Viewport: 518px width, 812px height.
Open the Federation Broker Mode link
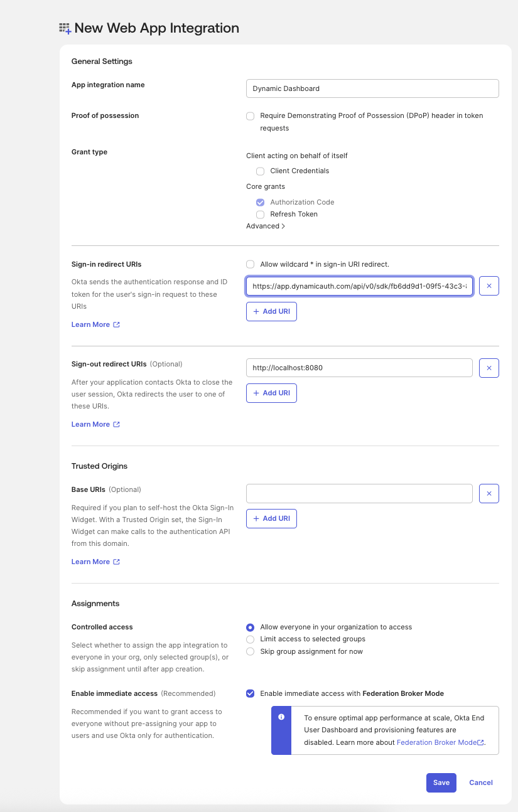pyautogui.click(x=437, y=742)
